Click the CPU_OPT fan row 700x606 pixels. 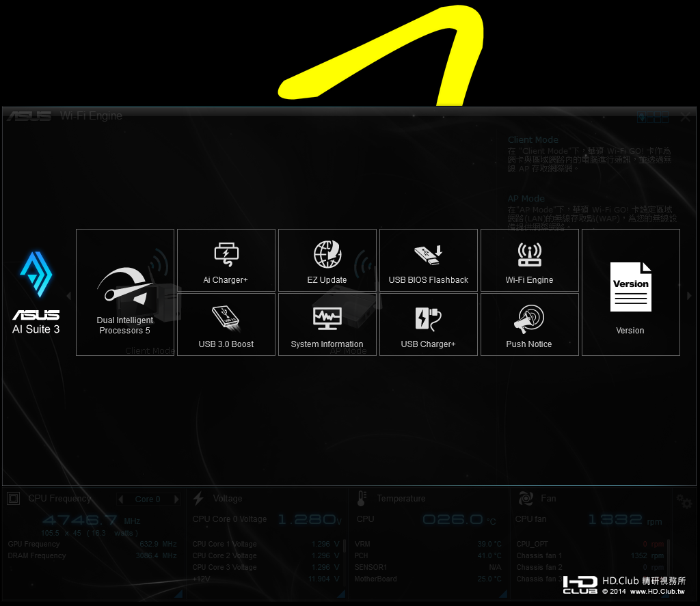[x=590, y=544]
